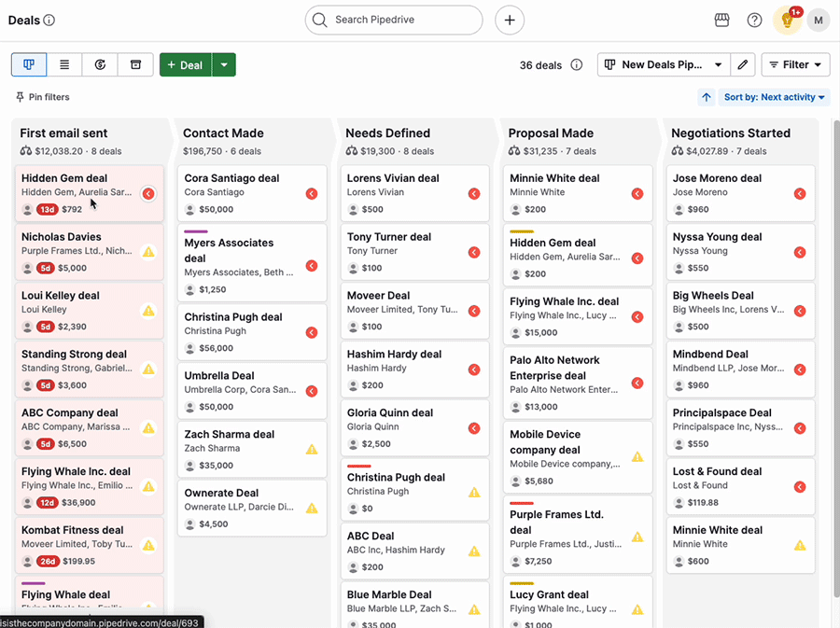Screen dimensions: 840x628
Task: Click the Needs Defined stage header
Action: point(388,133)
